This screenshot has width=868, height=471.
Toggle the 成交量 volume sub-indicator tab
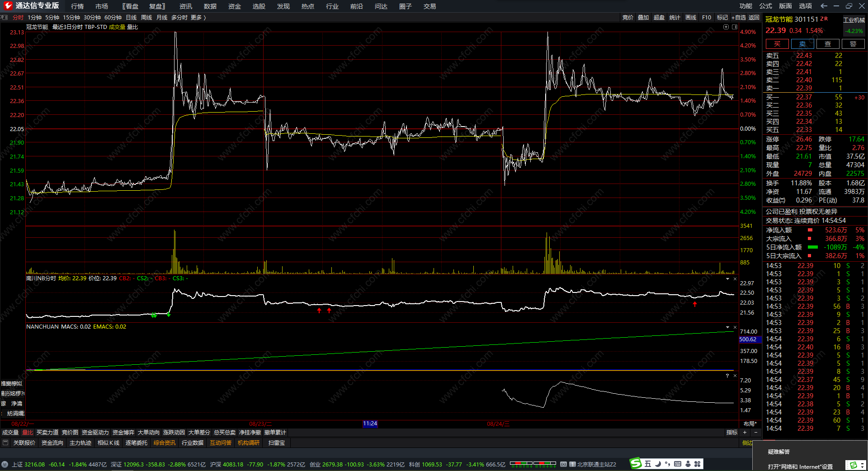10,433
